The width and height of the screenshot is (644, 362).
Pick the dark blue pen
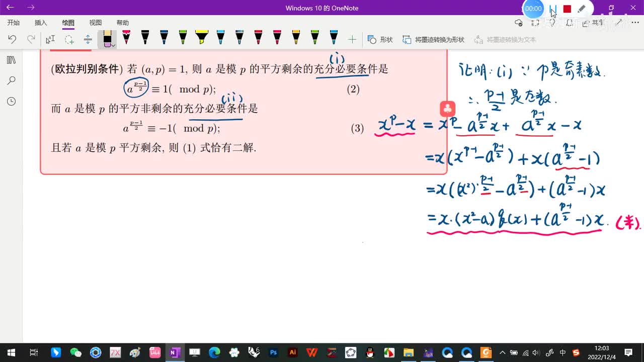pyautogui.click(x=164, y=38)
